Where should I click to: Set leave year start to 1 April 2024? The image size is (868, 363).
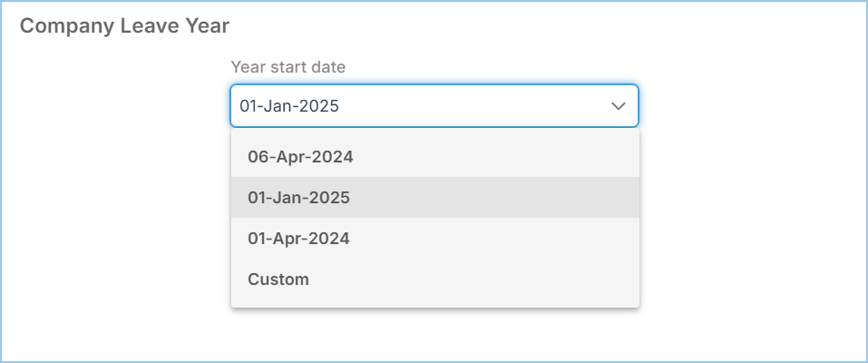[x=298, y=238]
